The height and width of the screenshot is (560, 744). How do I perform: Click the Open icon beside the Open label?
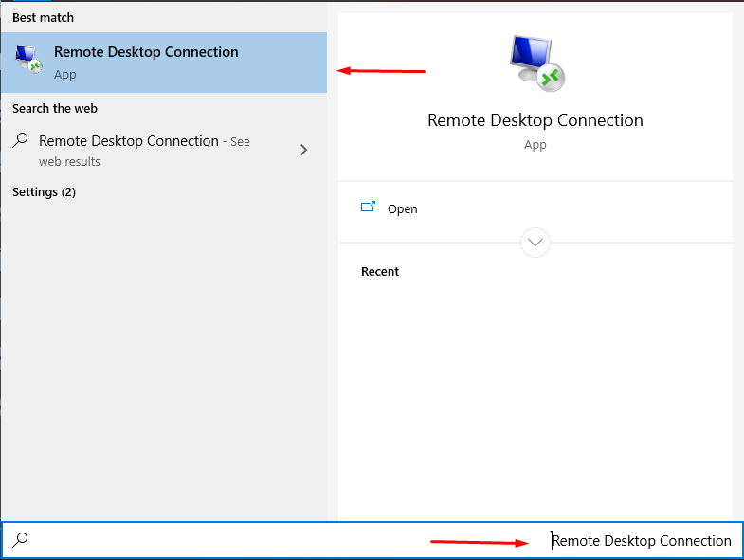click(x=368, y=207)
